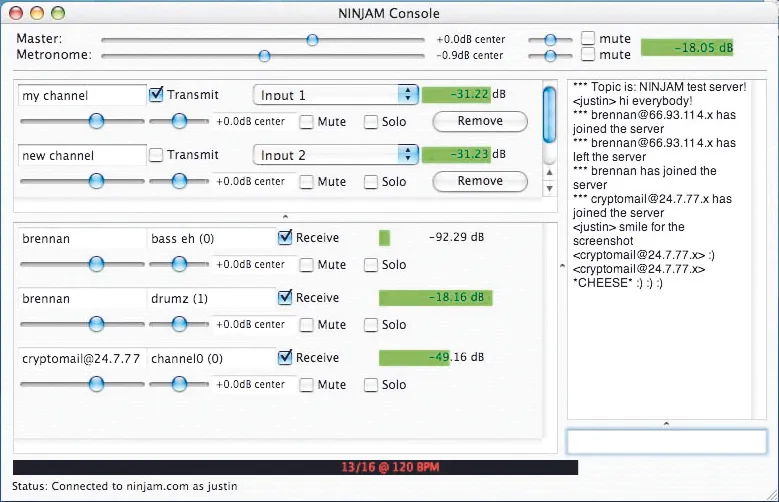Image resolution: width=779 pixels, height=502 pixels.
Task: Click the local channels scrollbar thumb
Action: coord(549,114)
